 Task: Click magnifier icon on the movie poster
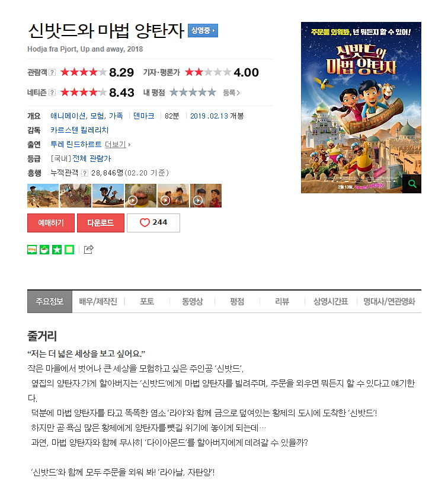pyautogui.click(x=412, y=184)
